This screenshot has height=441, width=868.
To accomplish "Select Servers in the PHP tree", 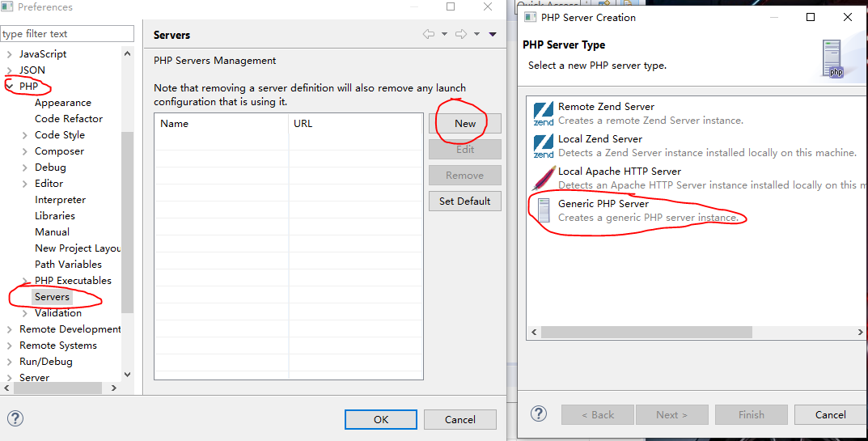I will (52, 296).
